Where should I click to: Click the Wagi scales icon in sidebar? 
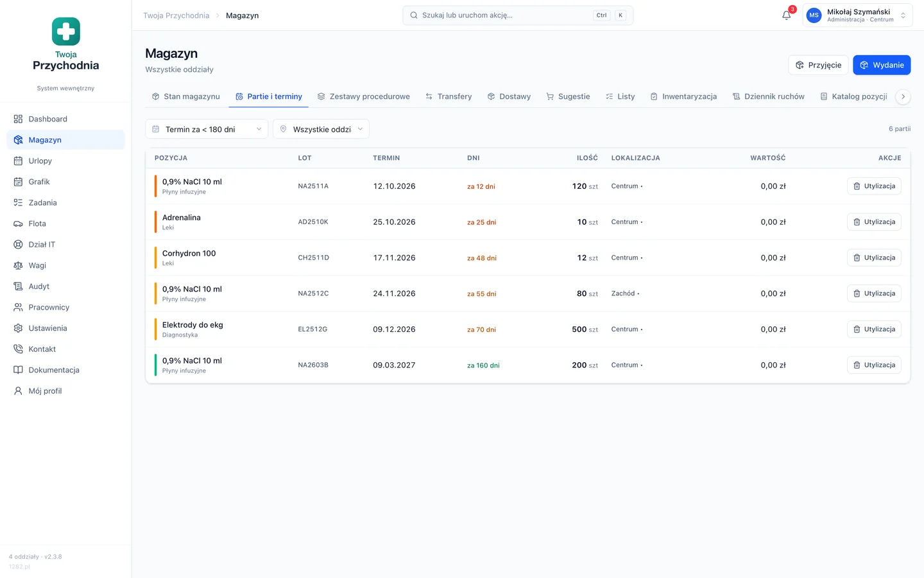pos(18,265)
